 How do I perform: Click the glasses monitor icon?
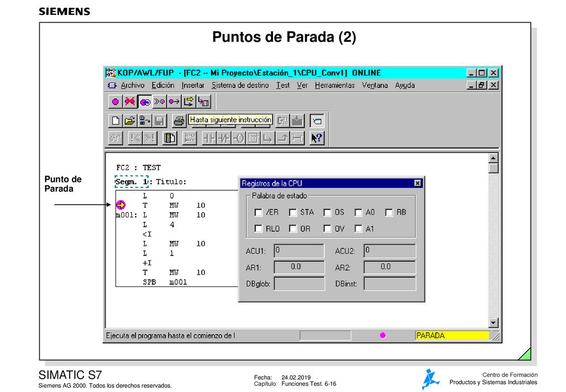(115, 138)
